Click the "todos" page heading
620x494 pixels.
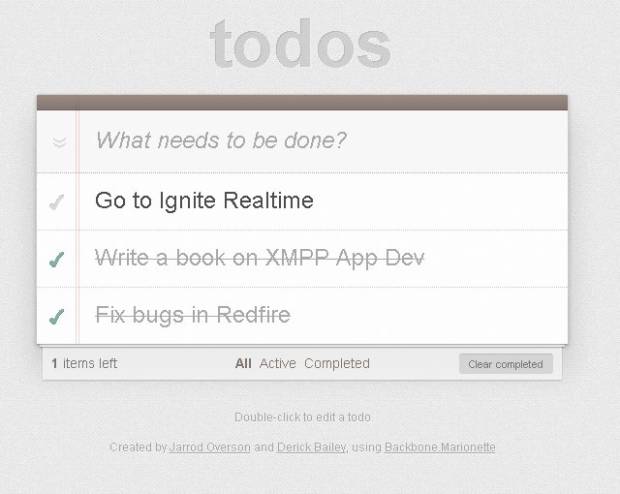(x=301, y=44)
